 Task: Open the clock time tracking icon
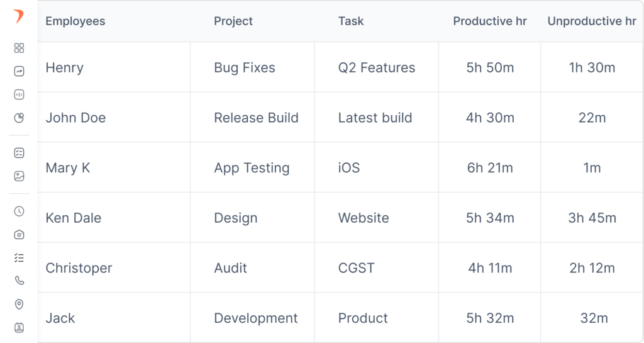[x=19, y=211]
